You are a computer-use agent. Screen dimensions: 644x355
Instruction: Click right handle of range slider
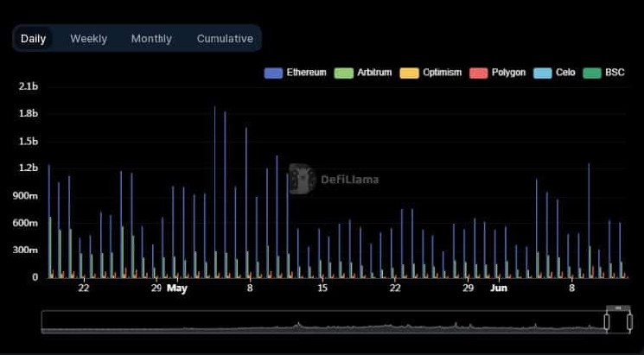point(630,322)
